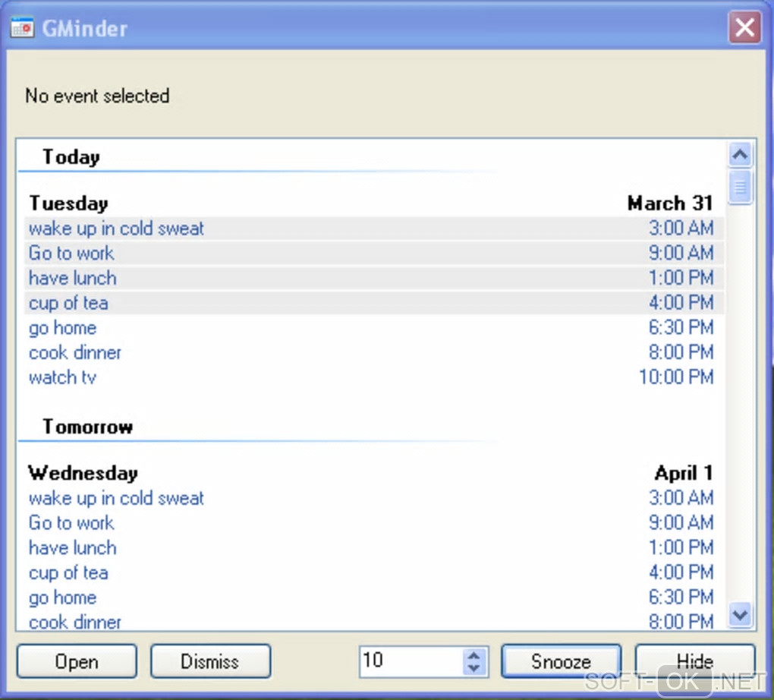Select Tuesday's 'cup of tea' event

374,303
